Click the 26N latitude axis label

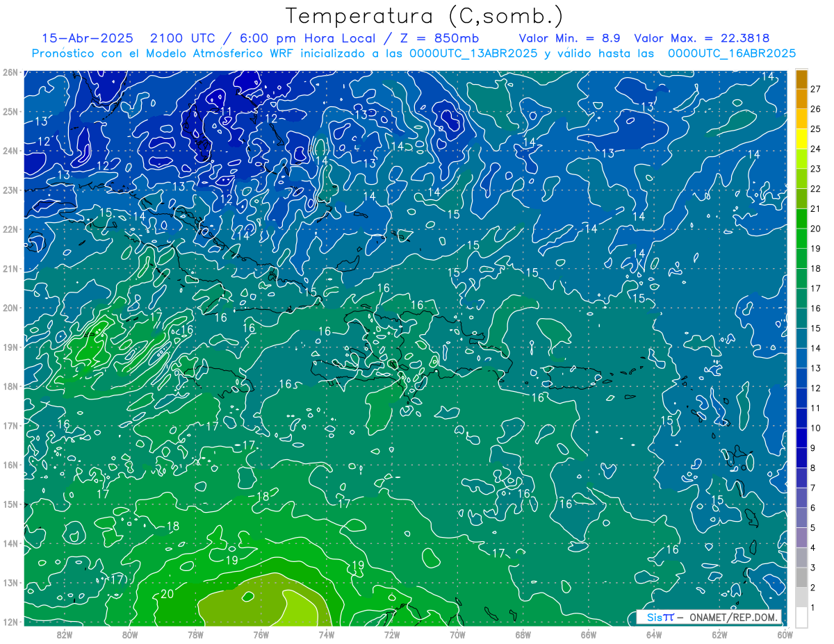10,72
